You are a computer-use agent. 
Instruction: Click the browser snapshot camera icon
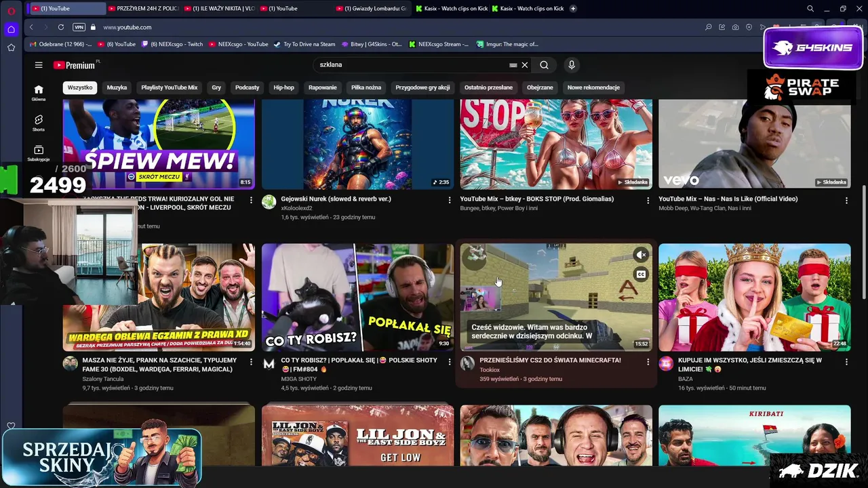tap(735, 27)
